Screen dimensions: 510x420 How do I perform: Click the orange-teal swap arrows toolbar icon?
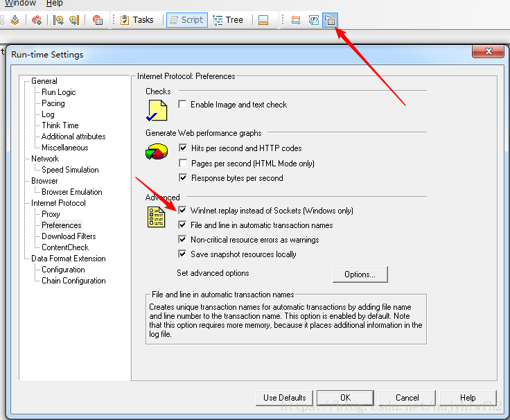click(296, 20)
